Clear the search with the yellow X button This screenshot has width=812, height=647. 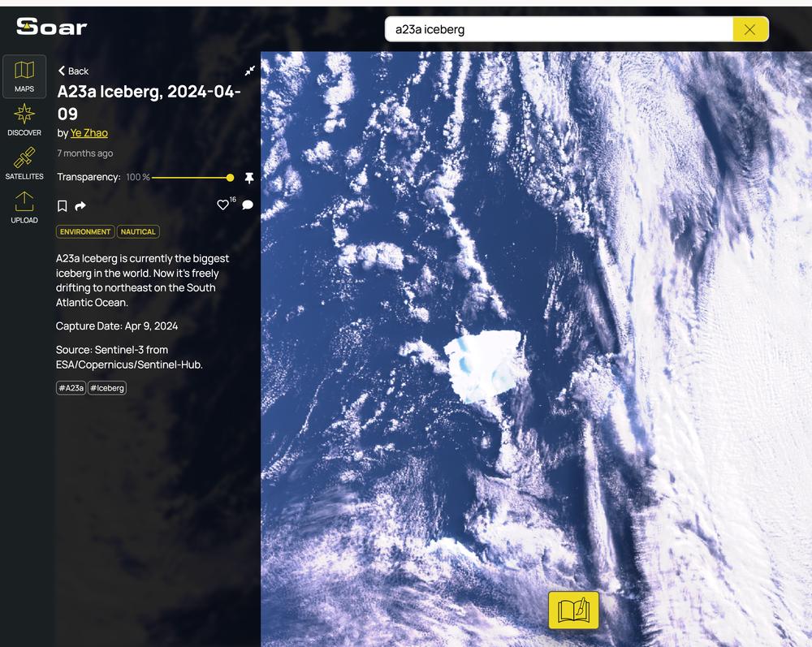(x=749, y=29)
